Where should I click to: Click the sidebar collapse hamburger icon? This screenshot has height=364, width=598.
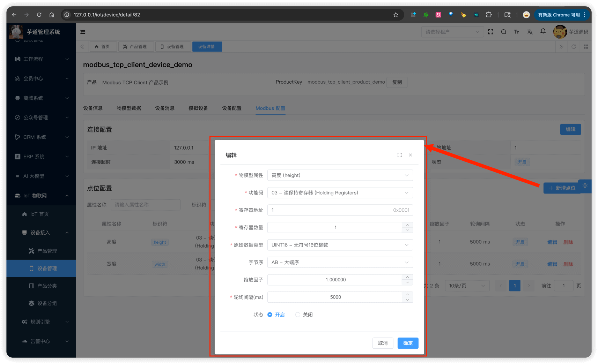tap(83, 32)
